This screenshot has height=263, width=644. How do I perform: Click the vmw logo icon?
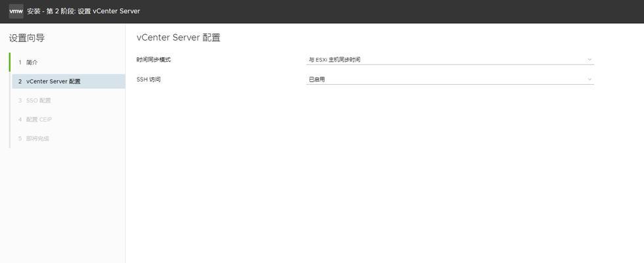coord(16,11)
